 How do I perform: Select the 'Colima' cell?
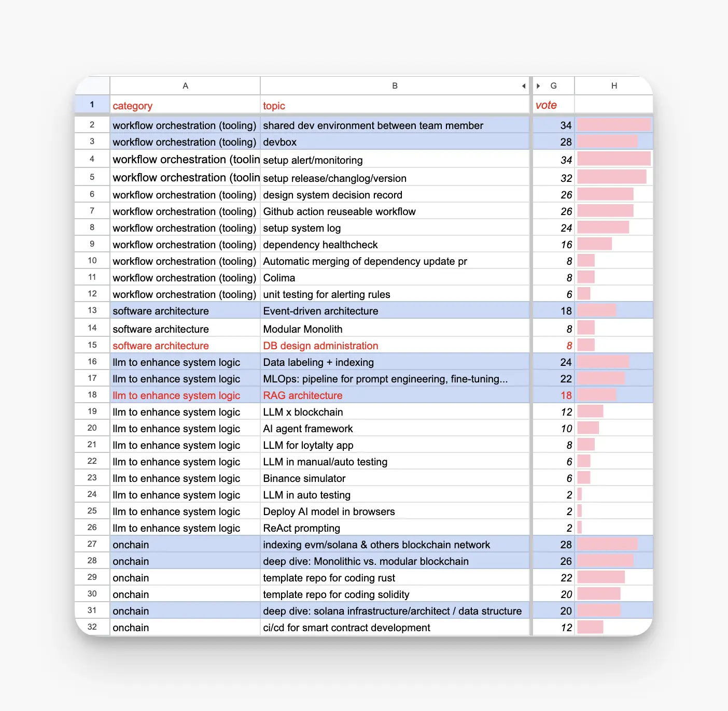click(x=395, y=277)
